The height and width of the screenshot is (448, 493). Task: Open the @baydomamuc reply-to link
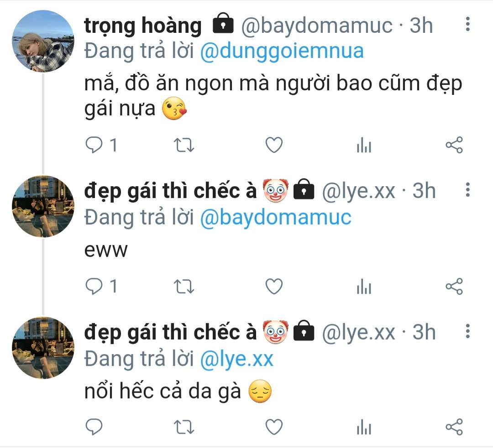(x=276, y=217)
